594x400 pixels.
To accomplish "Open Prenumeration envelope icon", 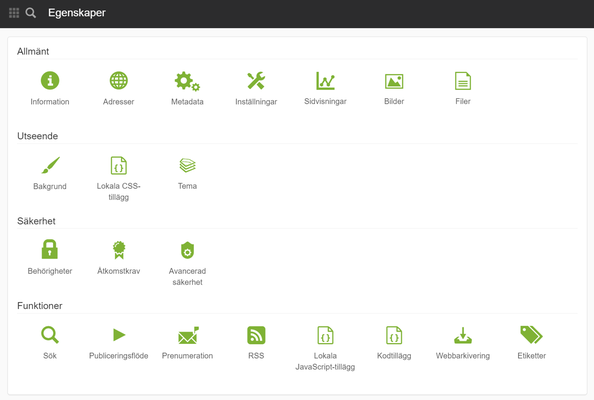I will click(188, 335).
